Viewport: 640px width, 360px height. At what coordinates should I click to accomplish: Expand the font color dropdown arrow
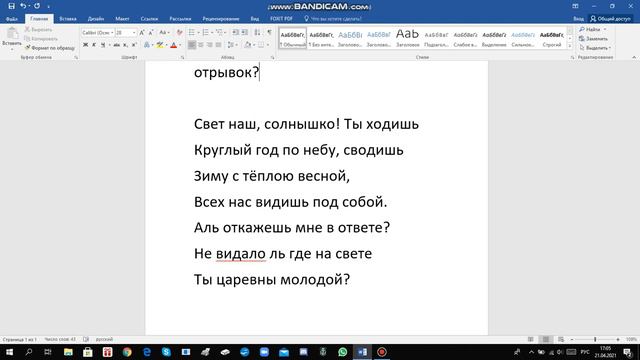pos(180,45)
